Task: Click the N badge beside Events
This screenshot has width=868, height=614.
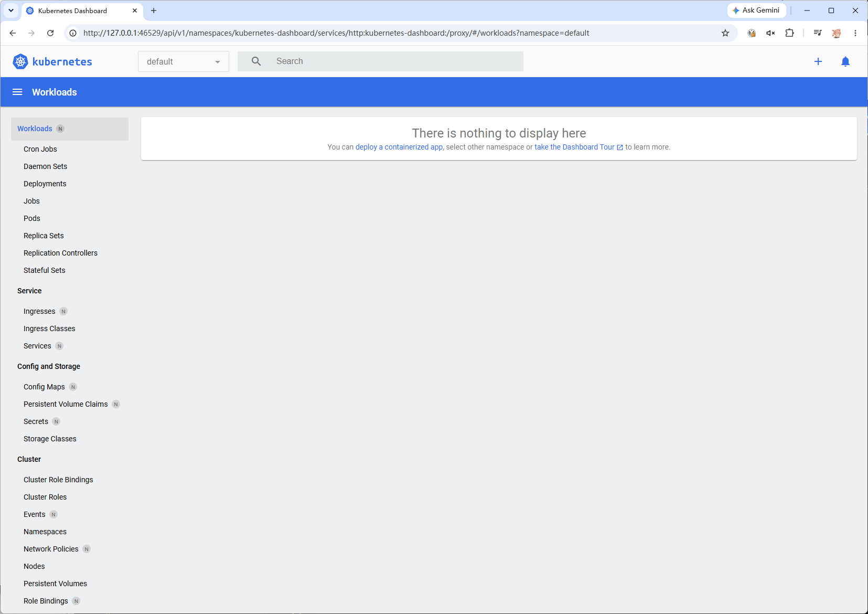Action: [x=53, y=514]
